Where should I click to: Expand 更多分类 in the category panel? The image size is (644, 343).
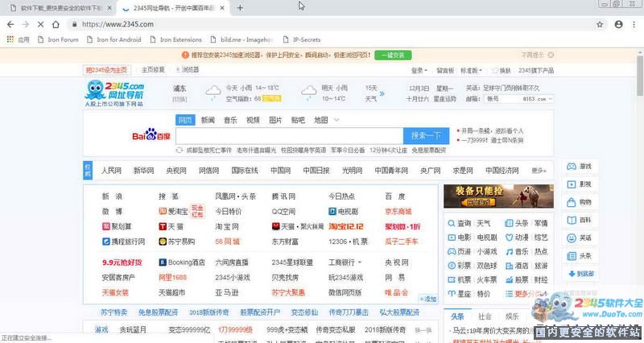tap(526, 294)
